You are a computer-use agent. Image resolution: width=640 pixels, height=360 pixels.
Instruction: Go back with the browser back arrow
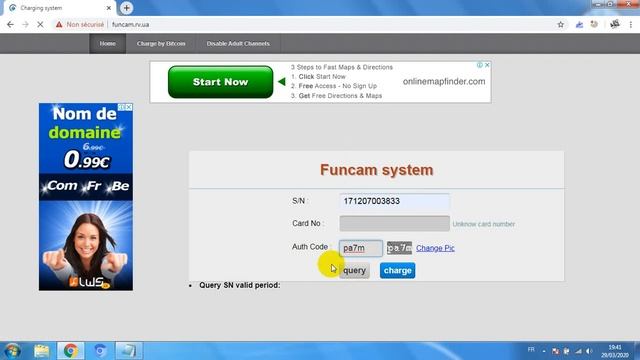[x=10, y=24]
